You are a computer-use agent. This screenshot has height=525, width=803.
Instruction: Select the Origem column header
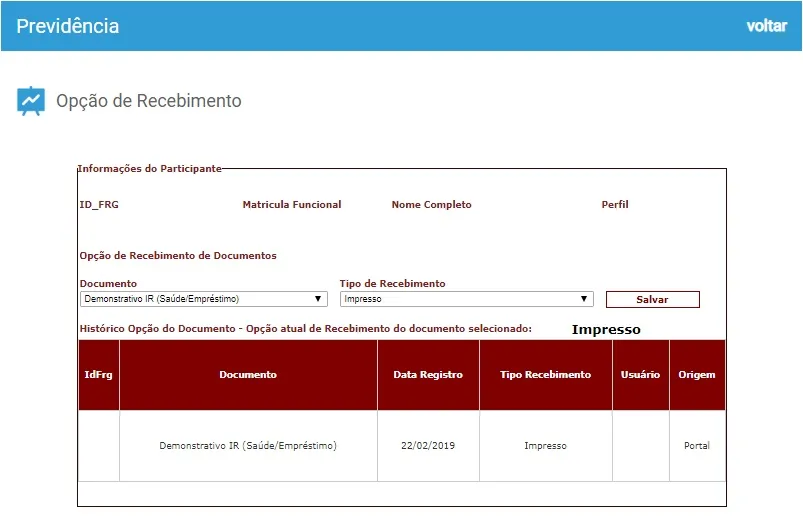(x=697, y=375)
